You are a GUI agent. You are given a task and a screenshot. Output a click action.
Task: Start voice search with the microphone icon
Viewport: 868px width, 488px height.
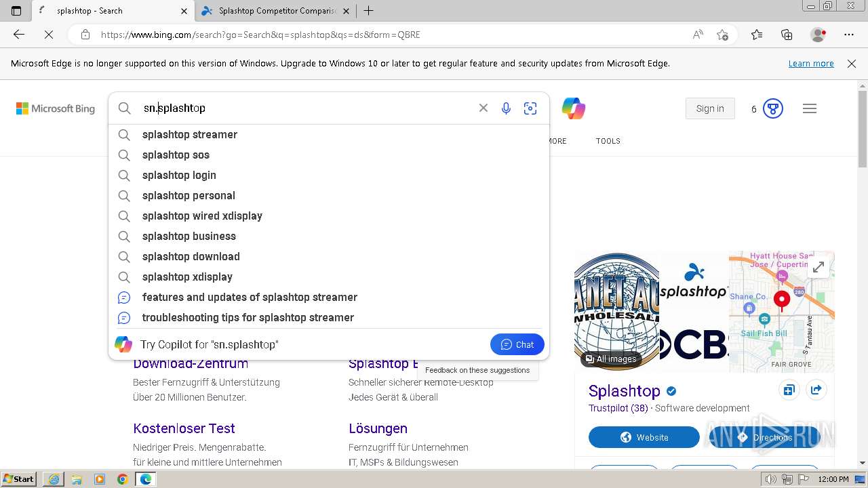pos(506,108)
